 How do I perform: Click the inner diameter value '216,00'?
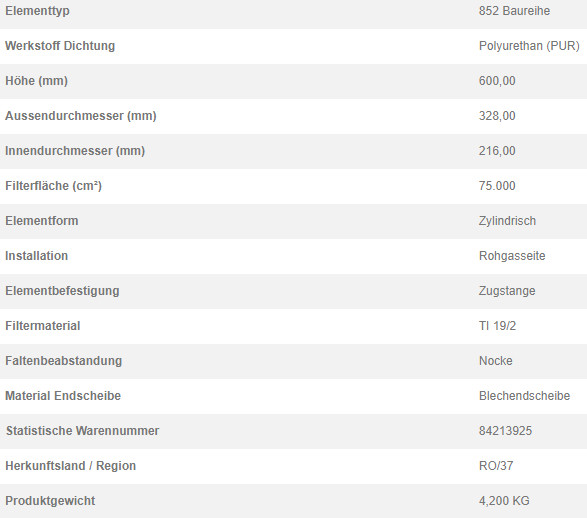point(497,151)
